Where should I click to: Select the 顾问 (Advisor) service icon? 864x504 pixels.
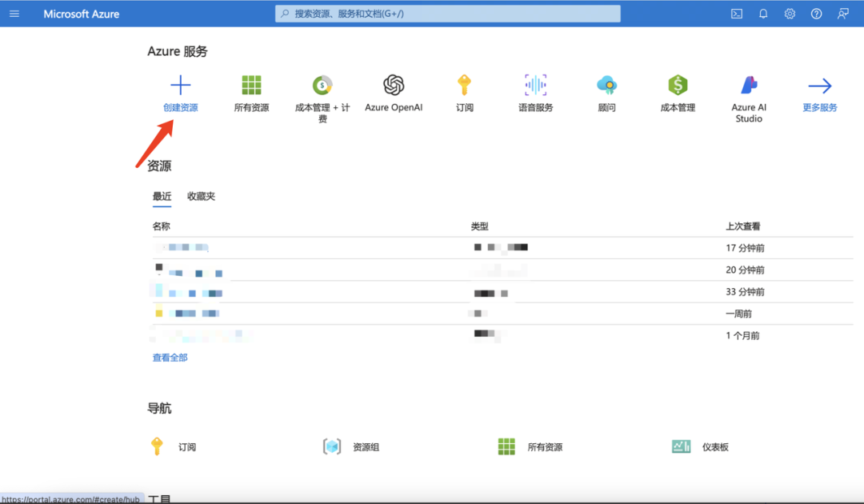pos(606,85)
